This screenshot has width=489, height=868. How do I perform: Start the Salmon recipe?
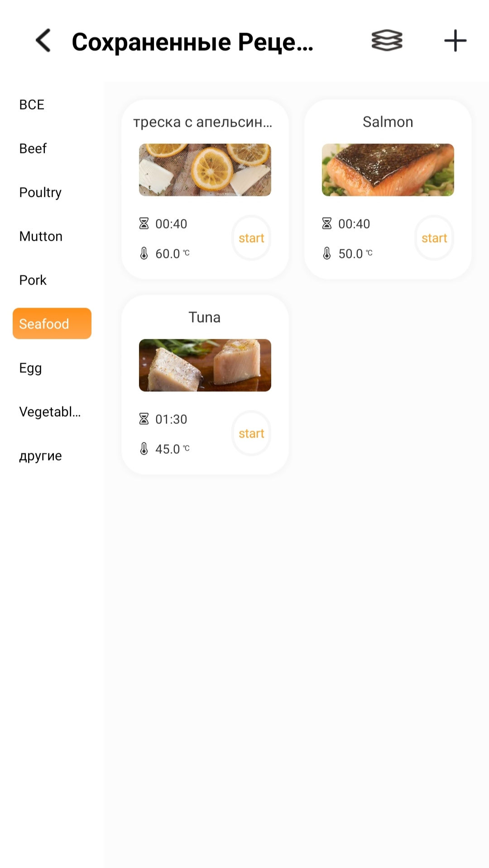tap(434, 238)
